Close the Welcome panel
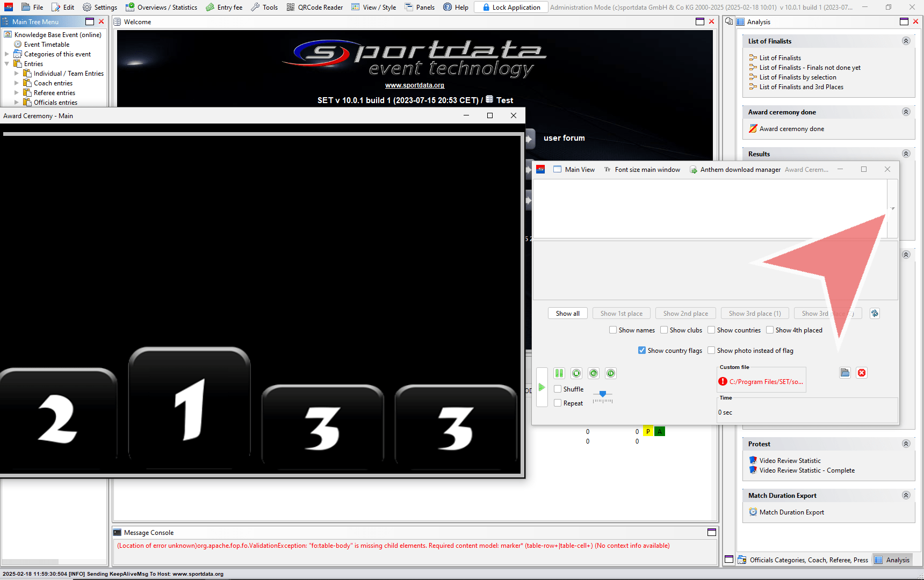924x580 pixels. pos(711,21)
